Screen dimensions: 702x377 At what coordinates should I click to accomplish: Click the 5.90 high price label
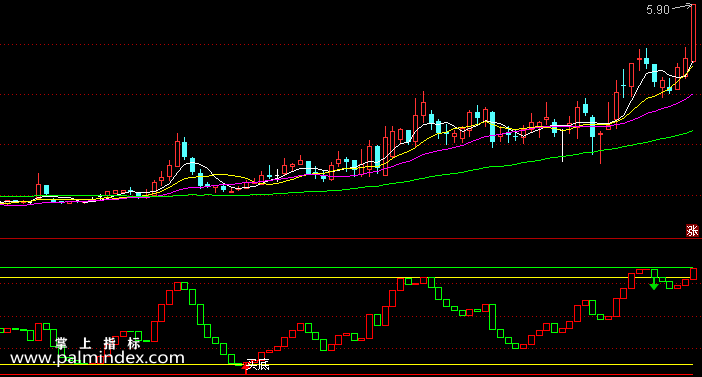658,10
